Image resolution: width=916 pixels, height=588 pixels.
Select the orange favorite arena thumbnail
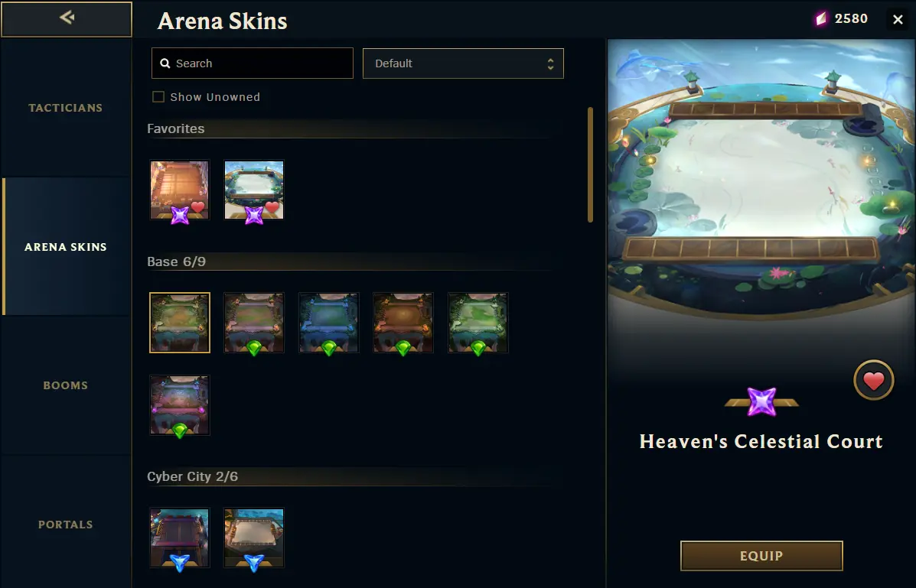(x=179, y=190)
